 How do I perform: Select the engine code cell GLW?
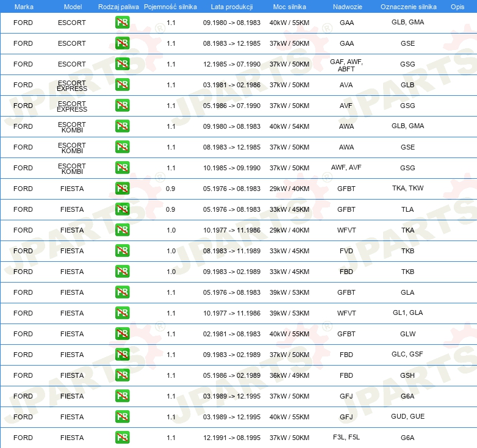tap(407, 334)
